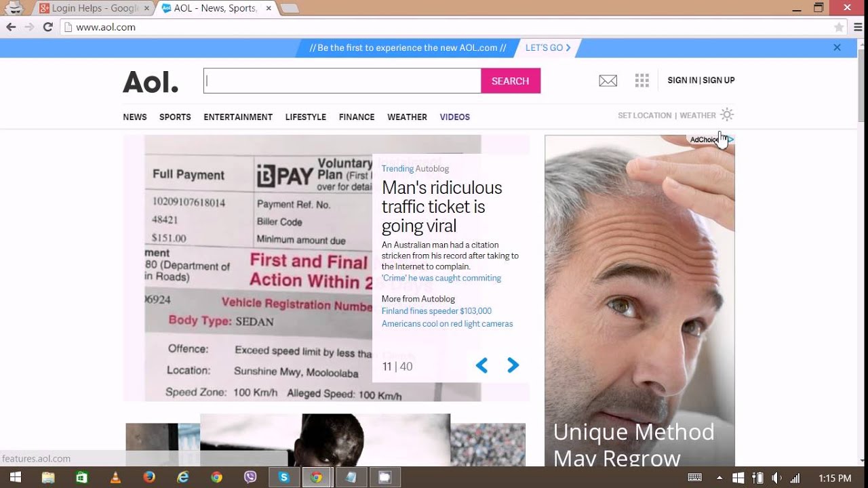
Task: Open the on-screen keyboard tray icon
Action: tap(694, 478)
